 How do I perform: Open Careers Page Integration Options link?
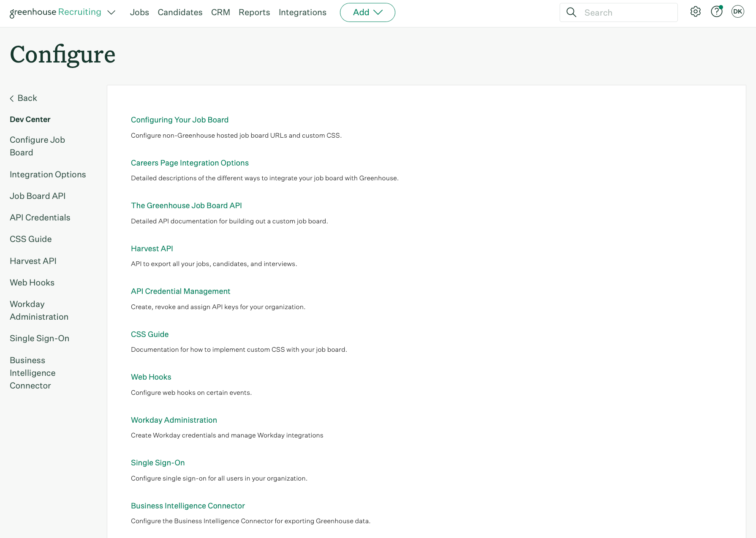190,163
